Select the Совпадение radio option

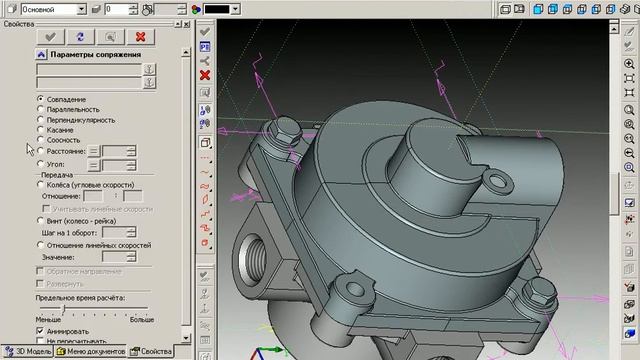pos(40,99)
